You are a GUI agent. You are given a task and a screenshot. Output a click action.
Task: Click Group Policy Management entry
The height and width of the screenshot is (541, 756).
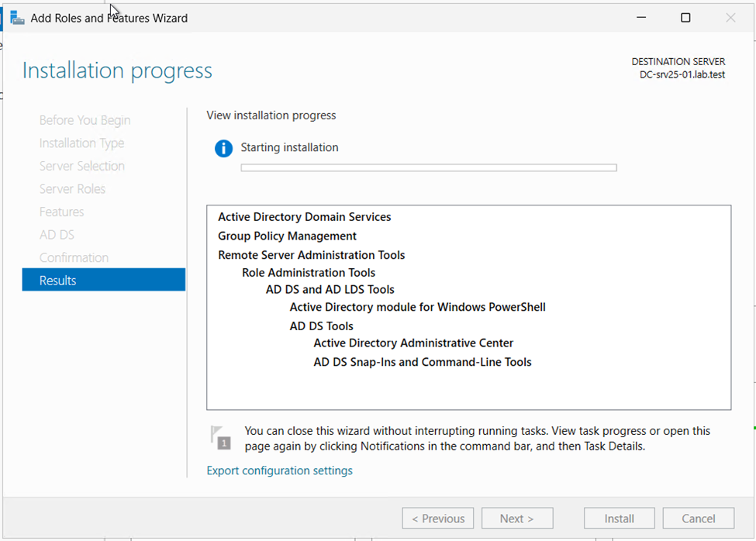point(287,236)
